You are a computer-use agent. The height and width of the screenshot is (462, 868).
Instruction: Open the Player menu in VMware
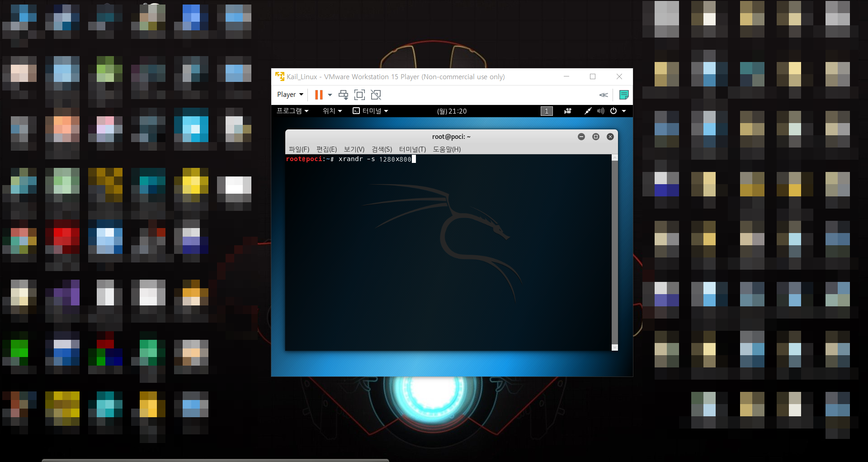[290, 95]
